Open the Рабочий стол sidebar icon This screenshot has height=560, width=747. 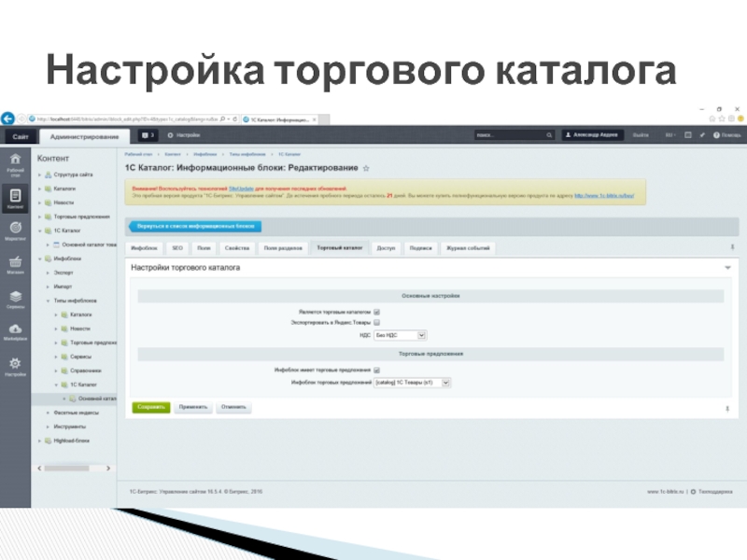click(x=15, y=165)
